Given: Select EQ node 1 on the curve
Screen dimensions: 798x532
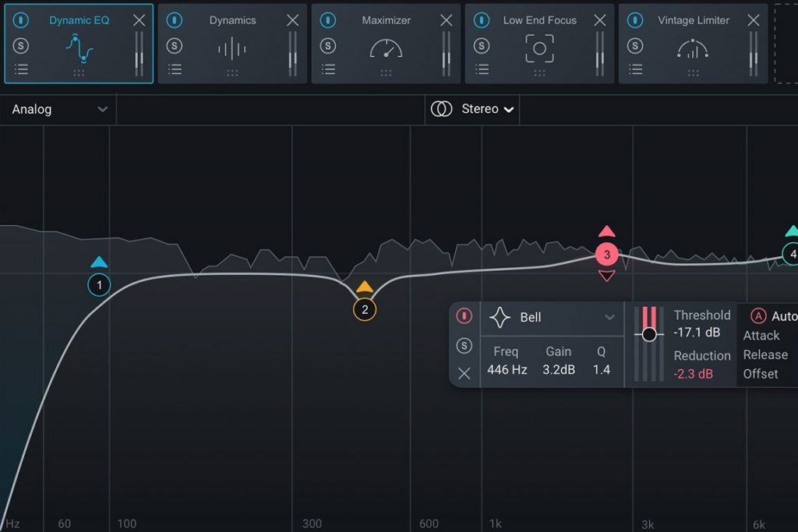Looking at the screenshot, I should point(99,285).
